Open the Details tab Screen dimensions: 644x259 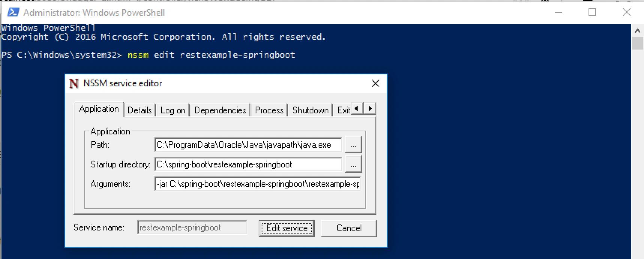[x=139, y=110]
